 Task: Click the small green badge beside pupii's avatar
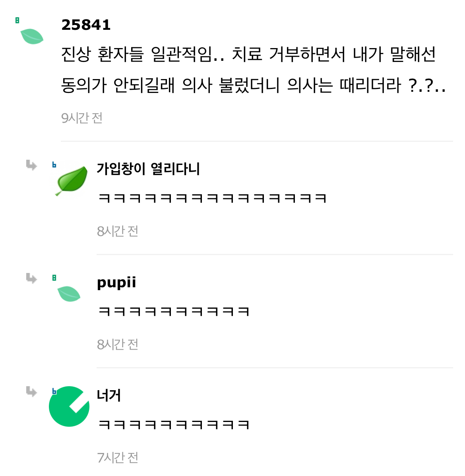54,278
